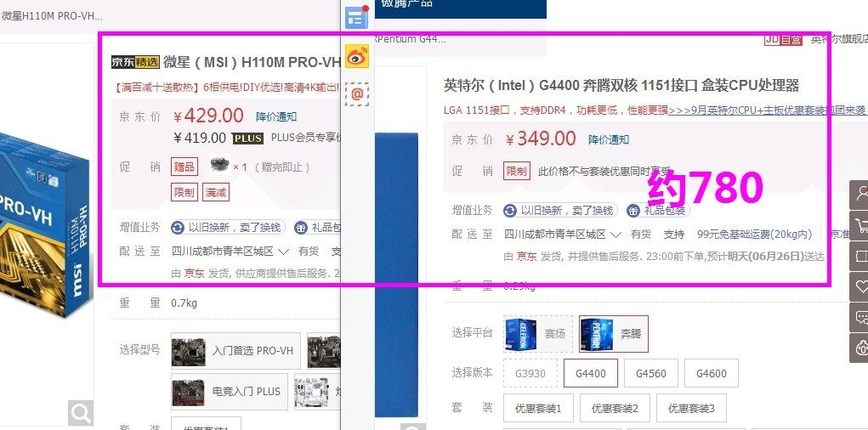This screenshot has width=868, height=430.
Task: Click the 京东 seller link on Intel page
Action: 526,257
